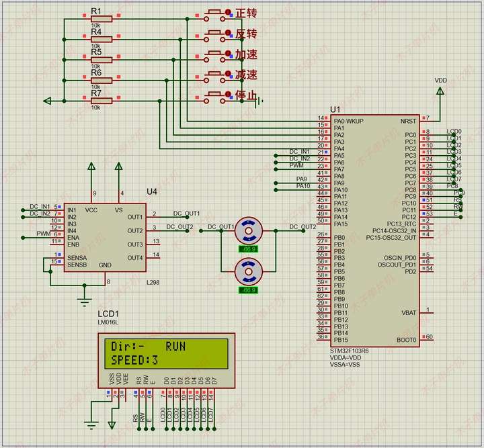Select the ground symbol under LCD VSS pin
Screen dimensions: 484x448
point(91,425)
